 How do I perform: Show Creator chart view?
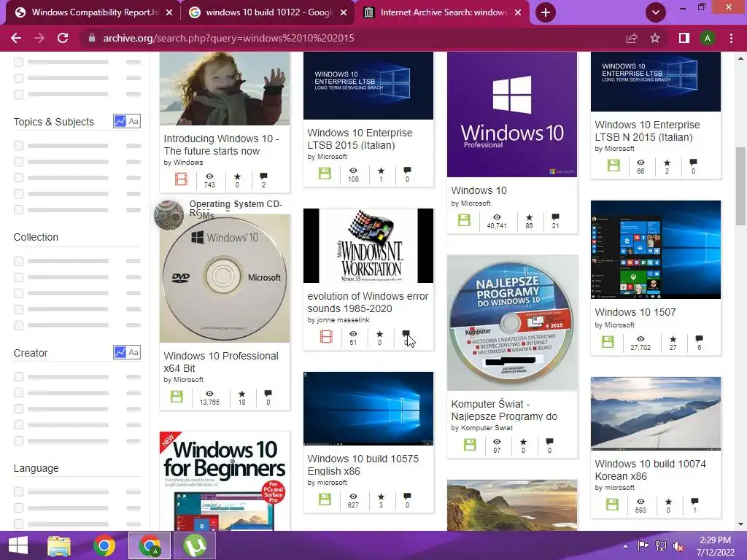(x=120, y=352)
